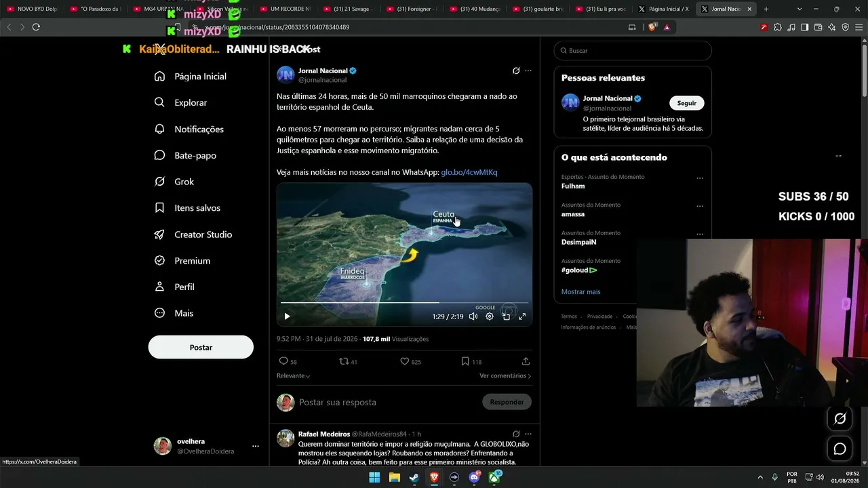
Task: Open File Explorer from taskbar
Action: pos(394,477)
